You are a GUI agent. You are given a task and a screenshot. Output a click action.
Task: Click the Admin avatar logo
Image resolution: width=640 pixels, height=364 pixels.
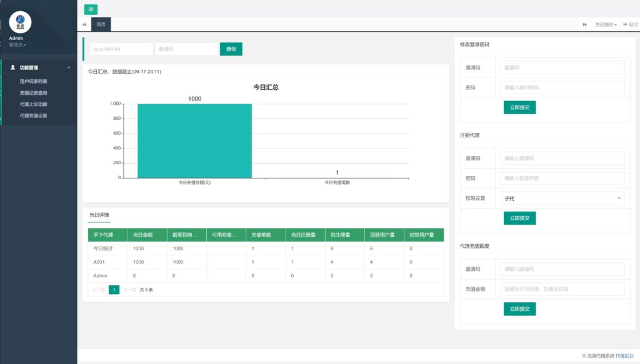pos(21,22)
